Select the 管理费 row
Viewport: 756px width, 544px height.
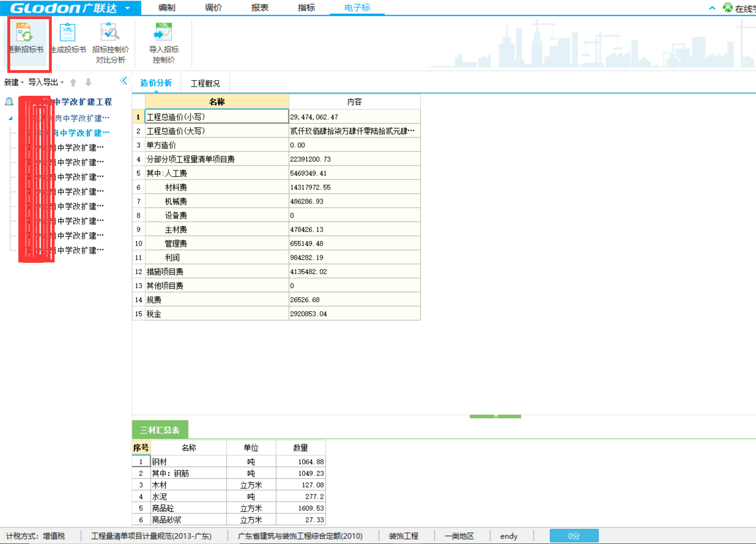[x=276, y=243]
